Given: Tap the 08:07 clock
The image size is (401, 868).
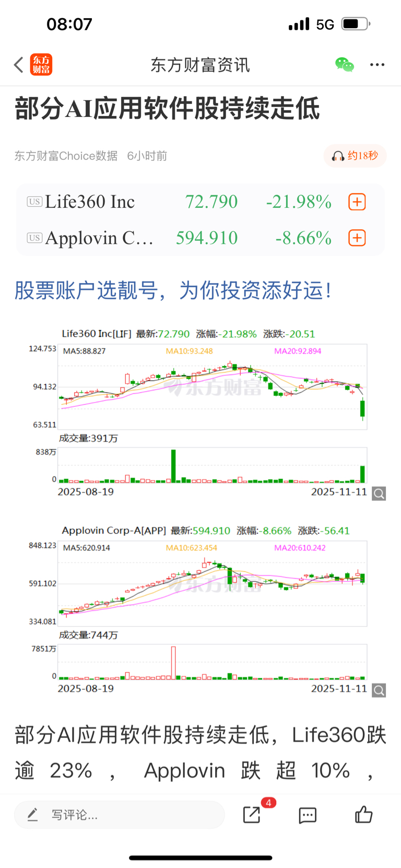Looking at the screenshot, I should (x=69, y=24).
